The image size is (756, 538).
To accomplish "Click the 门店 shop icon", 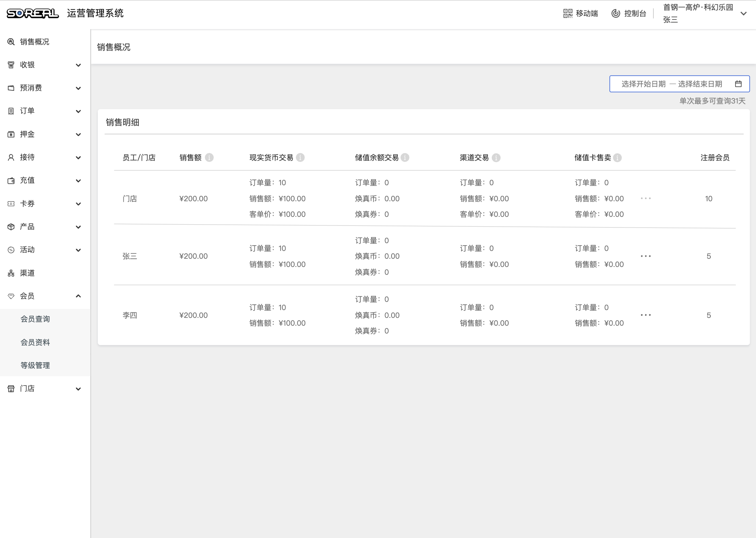I will tap(11, 389).
